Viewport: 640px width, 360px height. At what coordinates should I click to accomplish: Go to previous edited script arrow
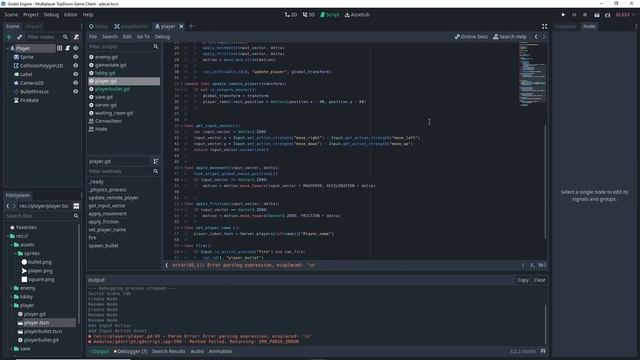click(536, 37)
